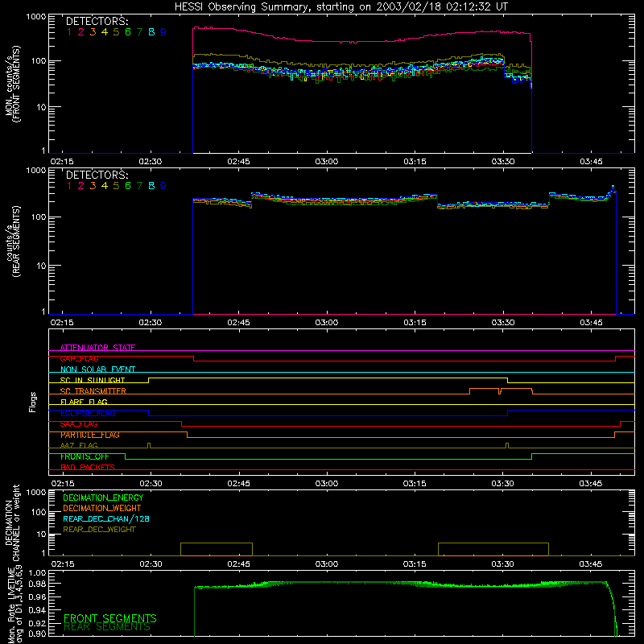The width and height of the screenshot is (644, 644).
Task: Click the ATTENUATOR_STATE flag label
Action: click(x=97, y=348)
